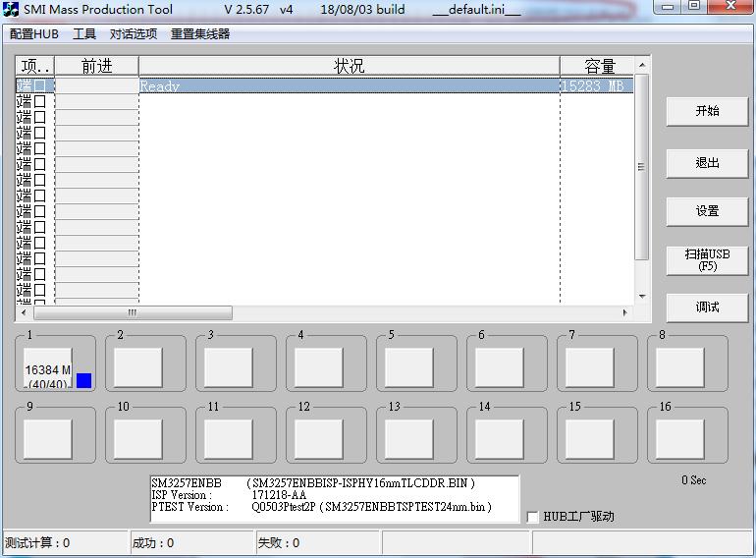Close the SMI Mass Production Tool window
Viewport: 756px width, 558px height.
coord(730,7)
